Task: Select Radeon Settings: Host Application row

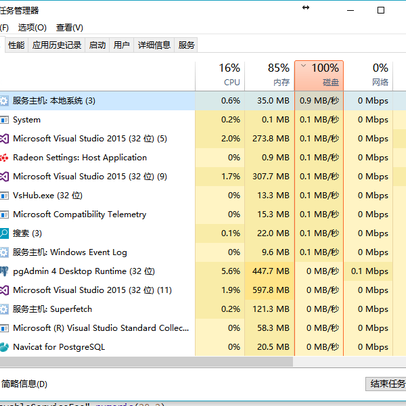Action: tap(80, 157)
